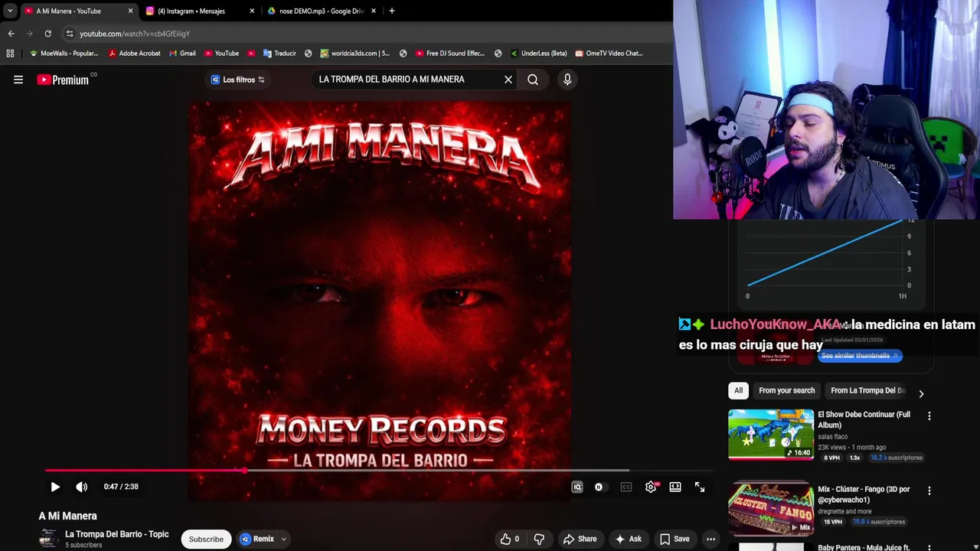The height and width of the screenshot is (551, 980).
Task: Close the A Mi Manera YouTube tab
Action: [130, 11]
